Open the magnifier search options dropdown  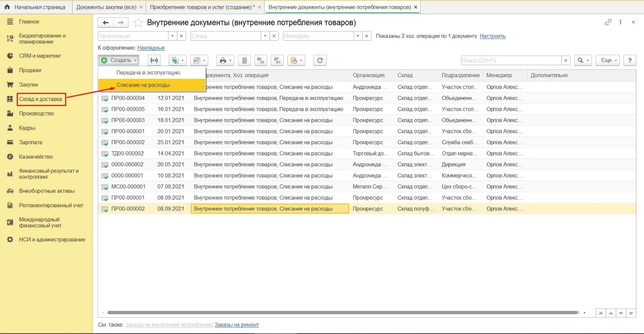(583, 60)
